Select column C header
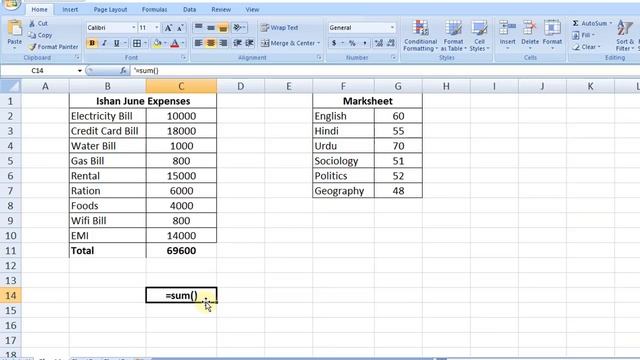Screen dimensions: 640x360 pos(181,86)
